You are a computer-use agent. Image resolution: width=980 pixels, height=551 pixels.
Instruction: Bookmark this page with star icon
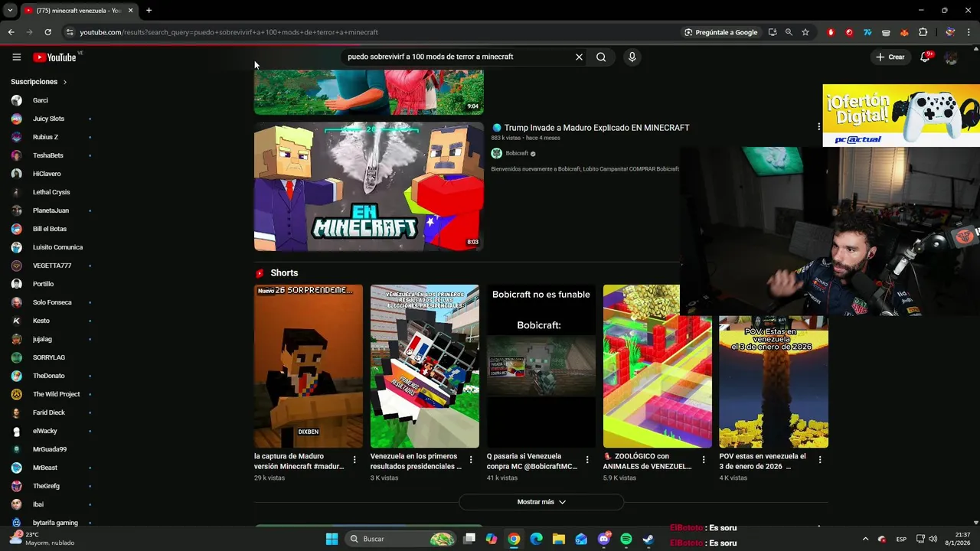pyautogui.click(x=805, y=32)
